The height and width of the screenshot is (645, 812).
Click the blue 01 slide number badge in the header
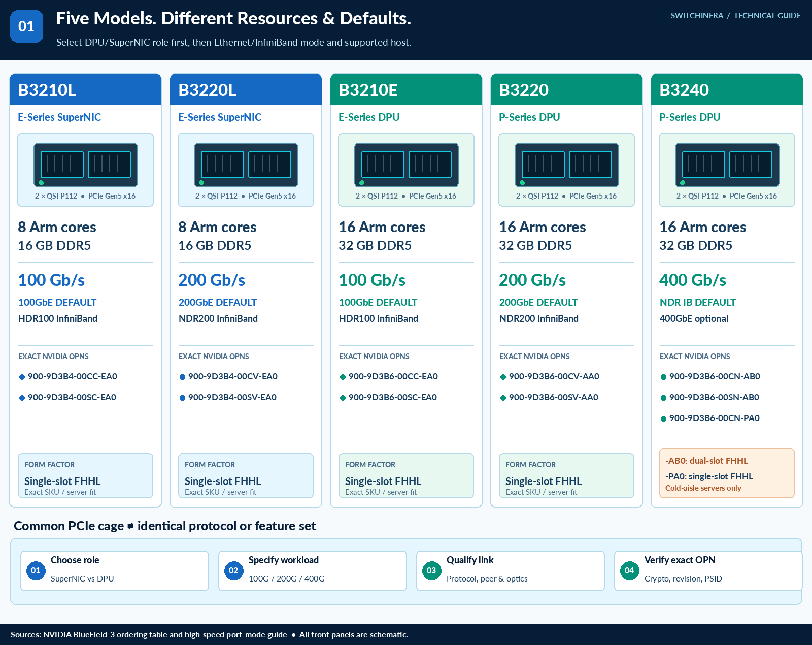tap(26, 26)
